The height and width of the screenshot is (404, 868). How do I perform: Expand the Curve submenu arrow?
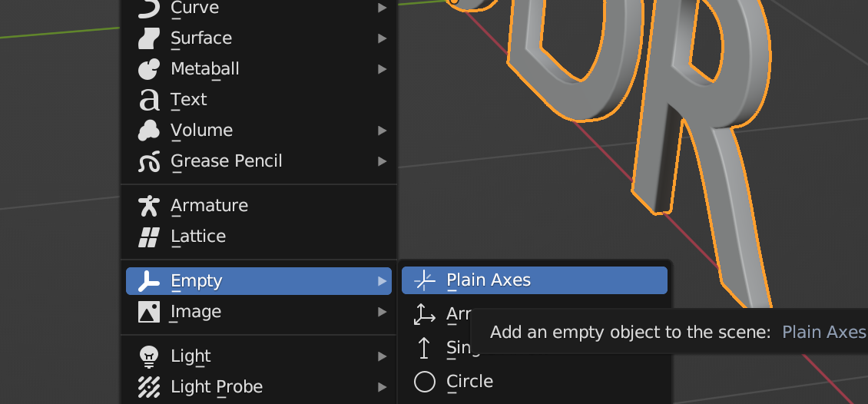click(383, 8)
